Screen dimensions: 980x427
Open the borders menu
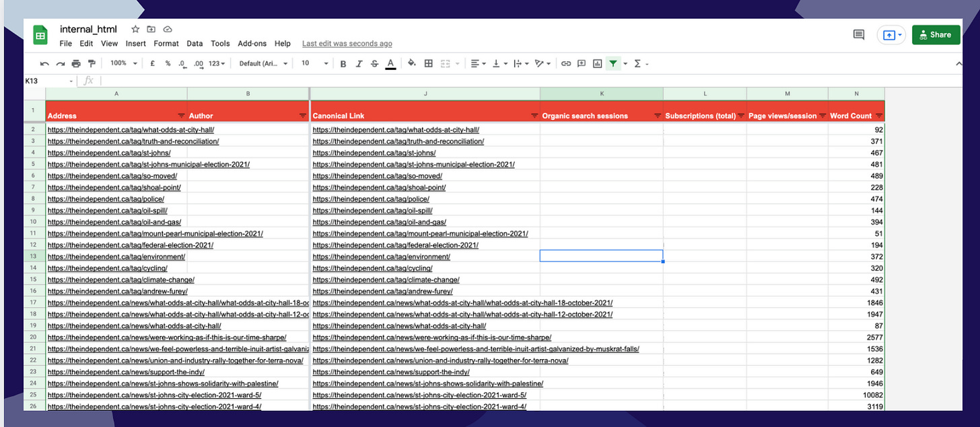tap(428, 63)
